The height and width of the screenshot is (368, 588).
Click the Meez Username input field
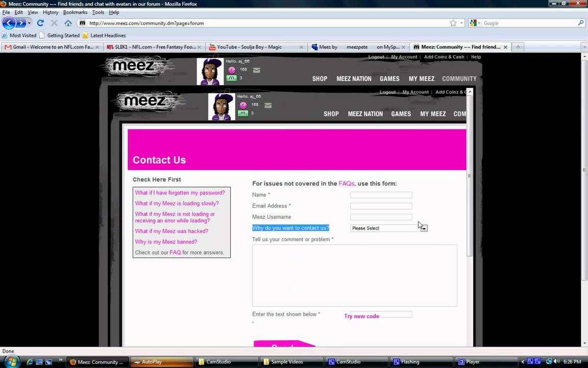(x=381, y=217)
